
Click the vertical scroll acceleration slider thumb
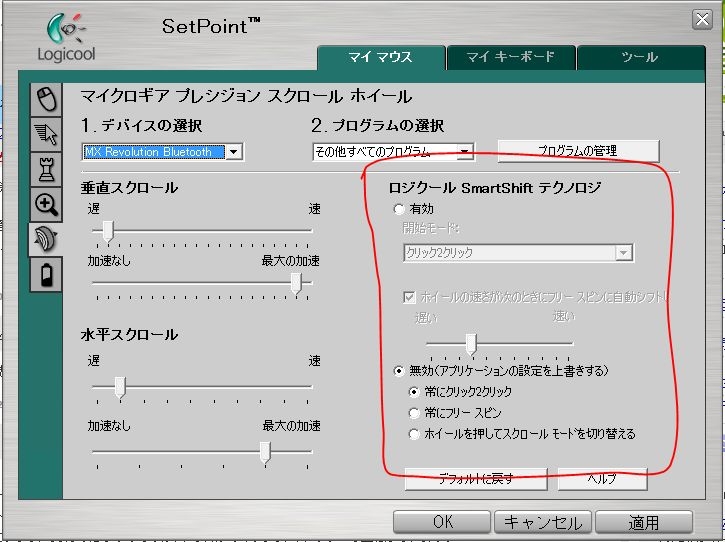296,283
